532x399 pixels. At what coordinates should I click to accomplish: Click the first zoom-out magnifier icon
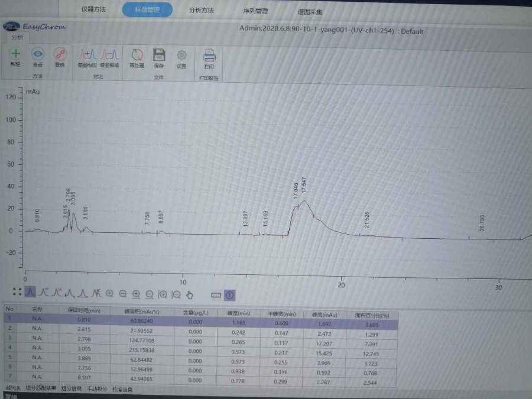(123, 294)
